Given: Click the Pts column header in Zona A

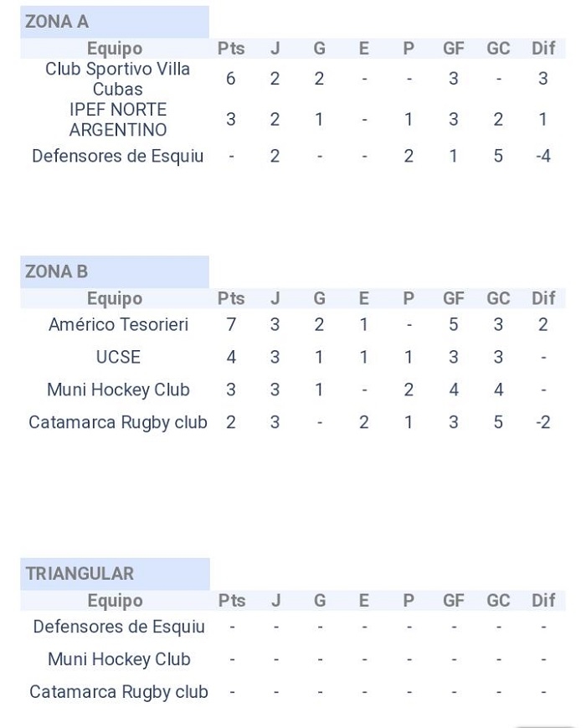Looking at the screenshot, I should point(231,49).
